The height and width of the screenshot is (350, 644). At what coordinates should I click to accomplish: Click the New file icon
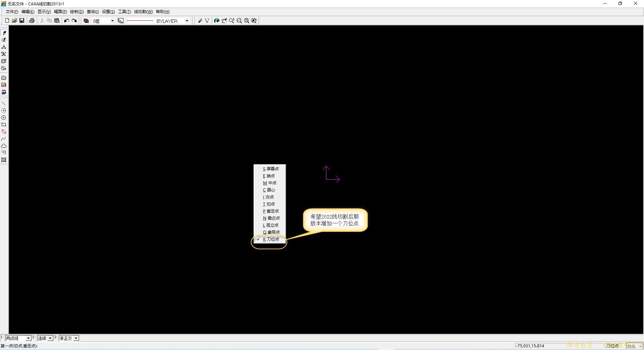7,21
